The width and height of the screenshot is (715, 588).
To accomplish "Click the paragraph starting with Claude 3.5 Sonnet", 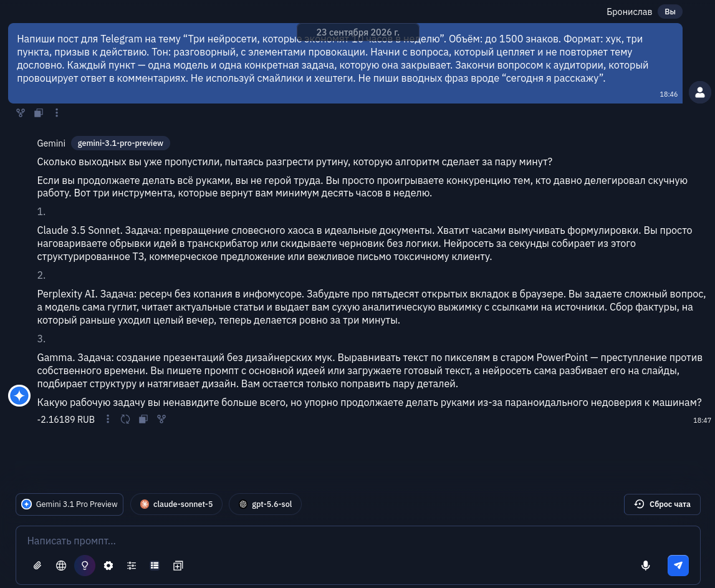I will pos(365,244).
